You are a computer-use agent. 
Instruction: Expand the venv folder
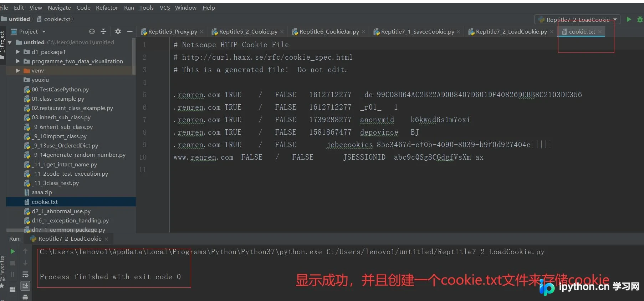17,71
